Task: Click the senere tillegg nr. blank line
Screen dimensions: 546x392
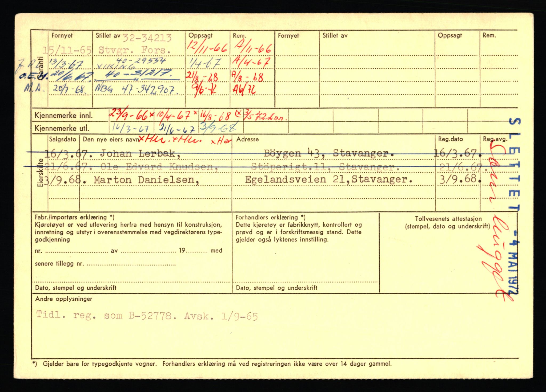Action: point(131,264)
